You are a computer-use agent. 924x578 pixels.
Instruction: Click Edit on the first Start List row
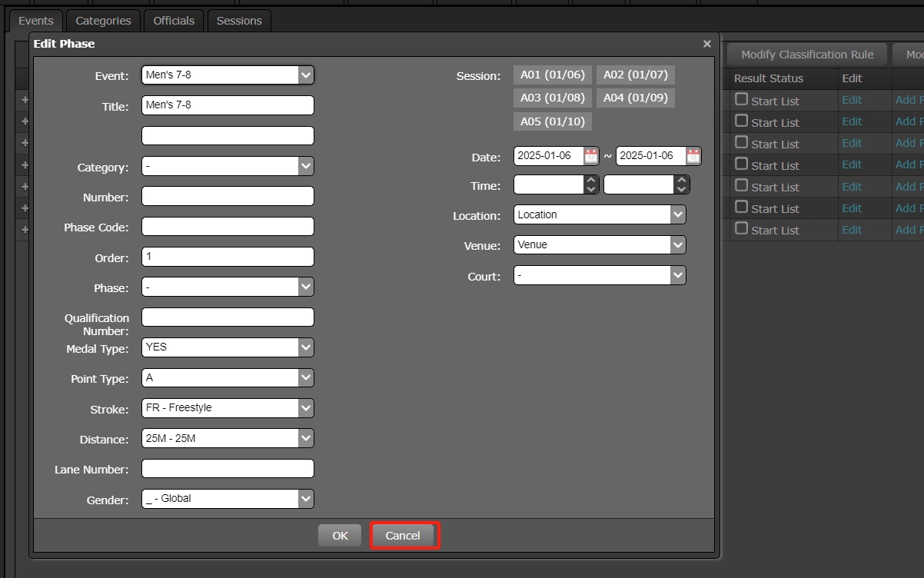(852, 99)
